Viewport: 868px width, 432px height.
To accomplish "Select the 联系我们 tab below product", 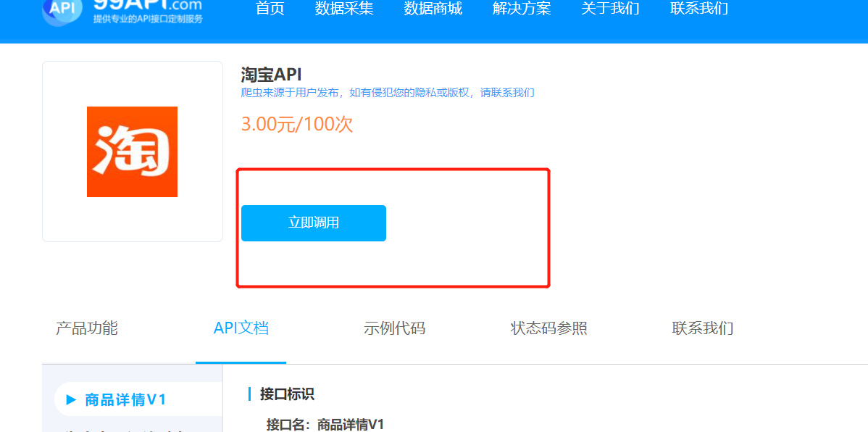I will 703,328.
